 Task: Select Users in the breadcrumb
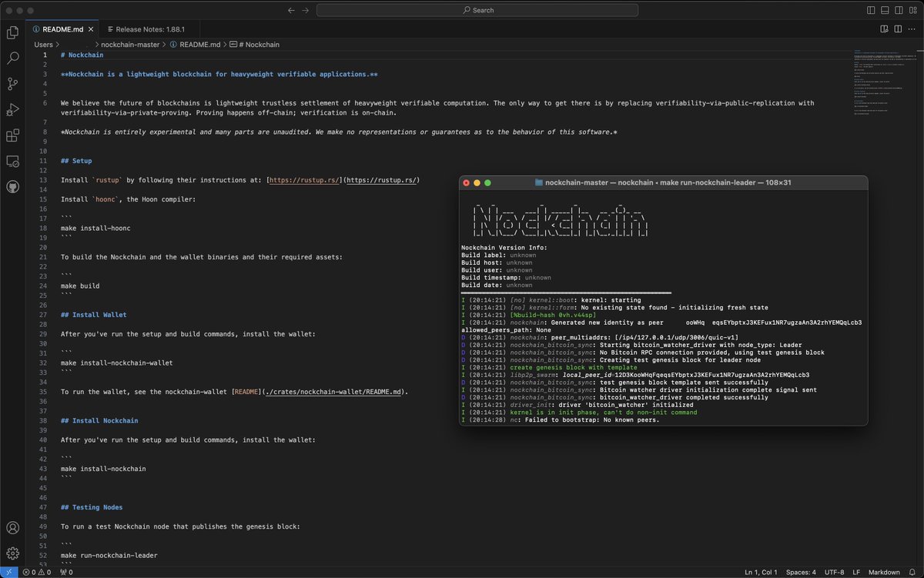pos(43,45)
